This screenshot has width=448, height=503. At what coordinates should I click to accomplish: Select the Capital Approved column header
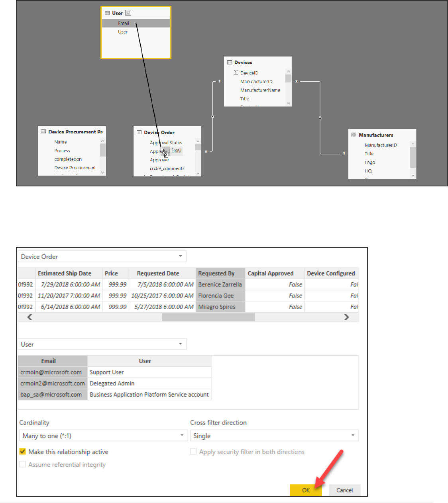click(275, 273)
